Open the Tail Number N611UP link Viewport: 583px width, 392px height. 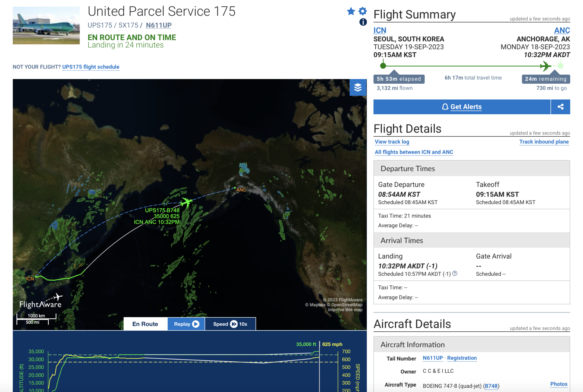click(x=433, y=358)
